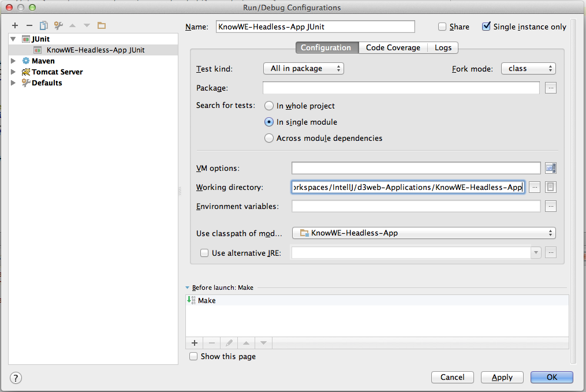The image size is (586, 392).
Task: Focus the Environment variables field
Action: click(416, 206)
